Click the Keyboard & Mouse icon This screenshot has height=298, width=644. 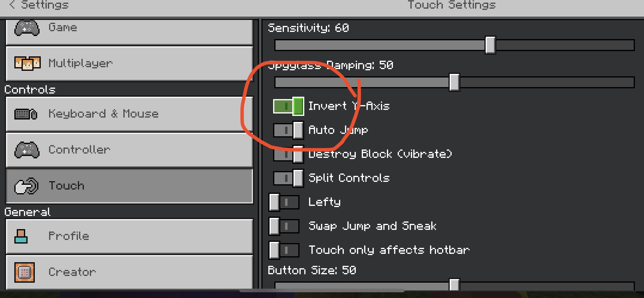pos(26,114)
